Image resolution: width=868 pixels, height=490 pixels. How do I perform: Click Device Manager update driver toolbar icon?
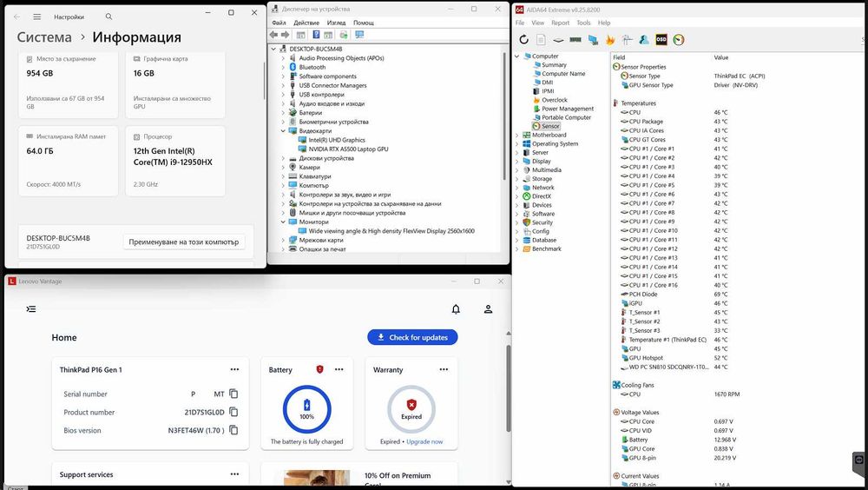click(344, 35)
